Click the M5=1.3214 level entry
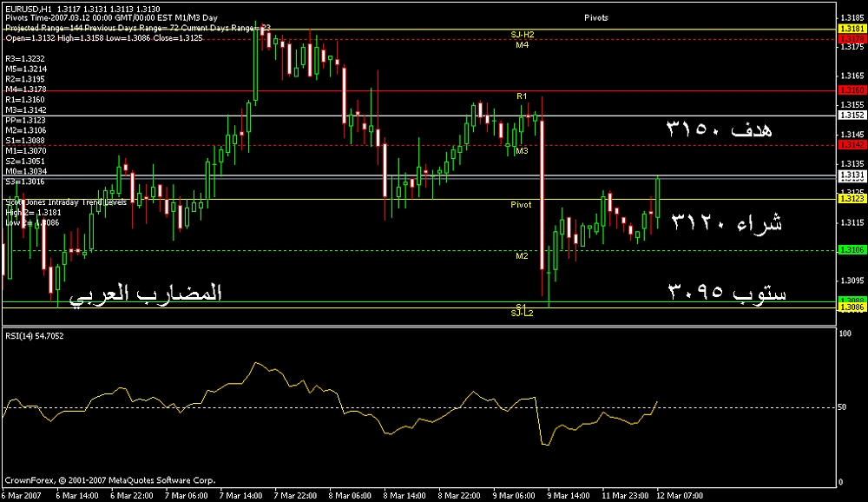The width and height of the screenshot is (868, 502). (26, 69)
